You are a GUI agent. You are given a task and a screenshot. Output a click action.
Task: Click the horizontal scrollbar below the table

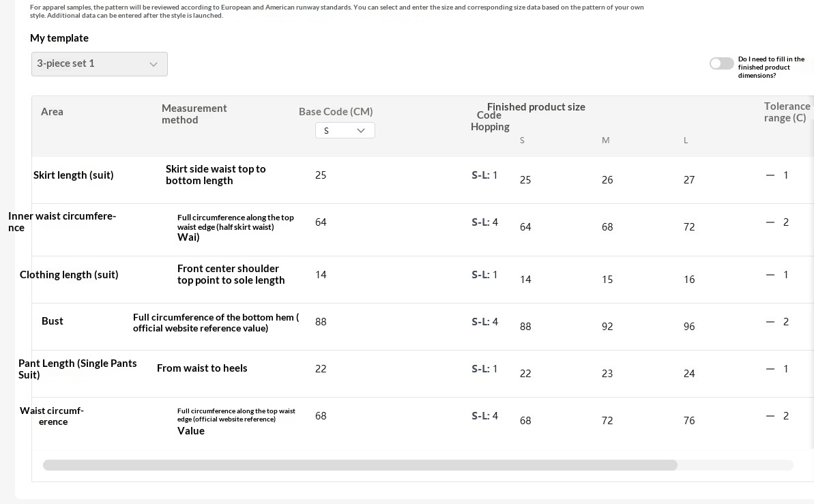[360, 465]
